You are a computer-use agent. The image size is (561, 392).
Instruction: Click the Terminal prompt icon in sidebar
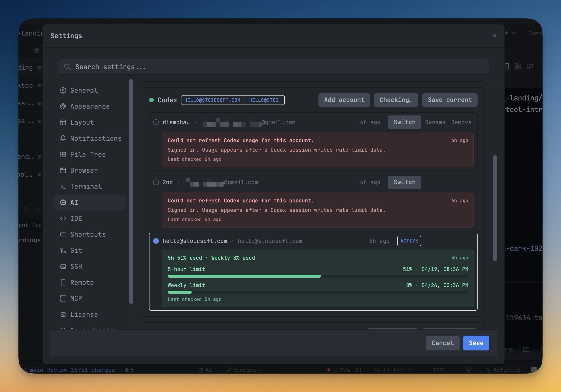63,187
